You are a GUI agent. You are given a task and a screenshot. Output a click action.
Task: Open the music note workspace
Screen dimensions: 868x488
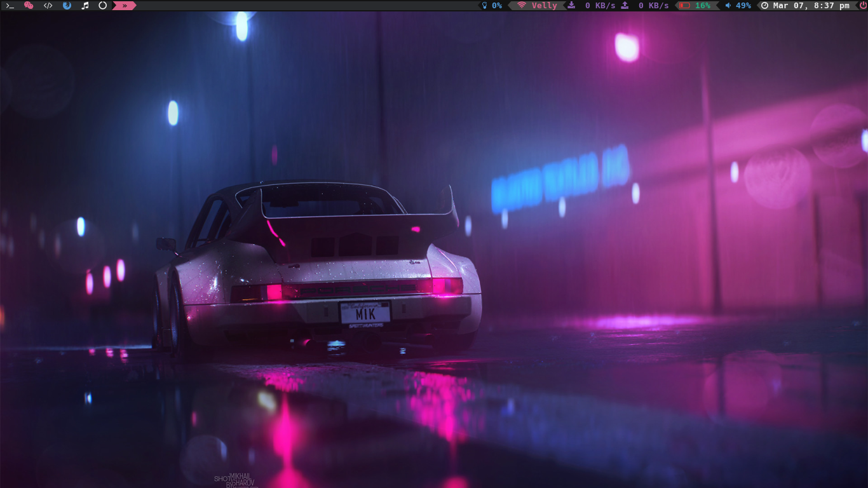[x=85, y=6]
